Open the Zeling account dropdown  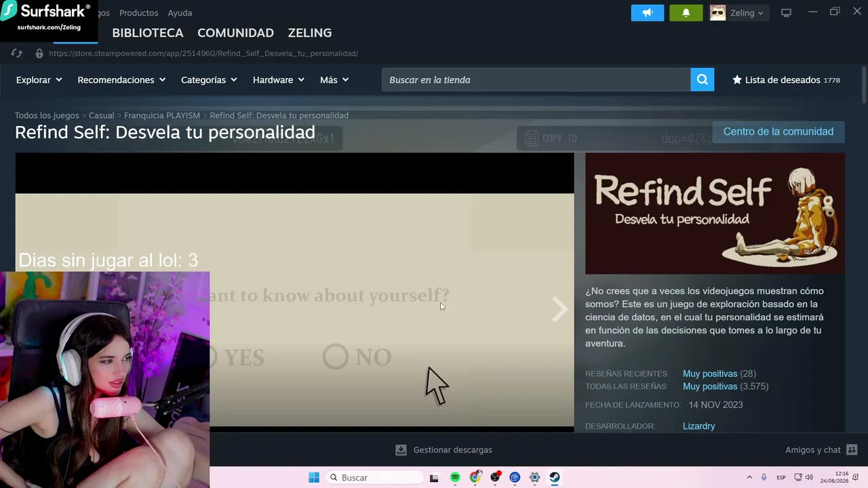coord(747,13)
